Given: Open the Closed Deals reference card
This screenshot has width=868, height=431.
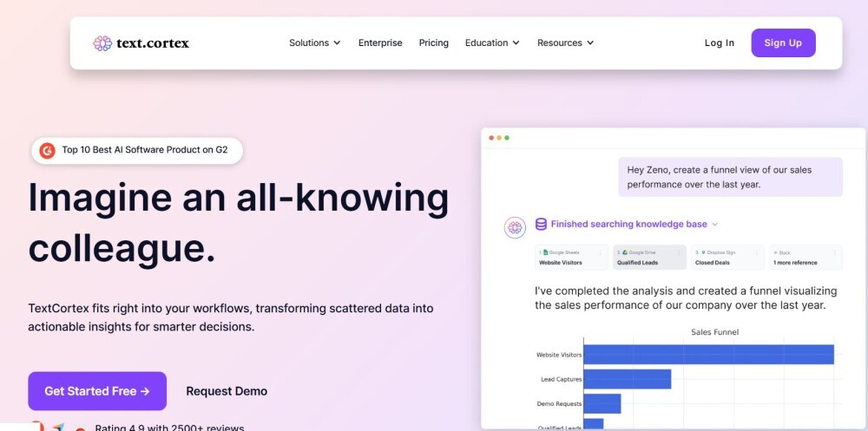Looking at the screenshot, I should pos(727,258).
